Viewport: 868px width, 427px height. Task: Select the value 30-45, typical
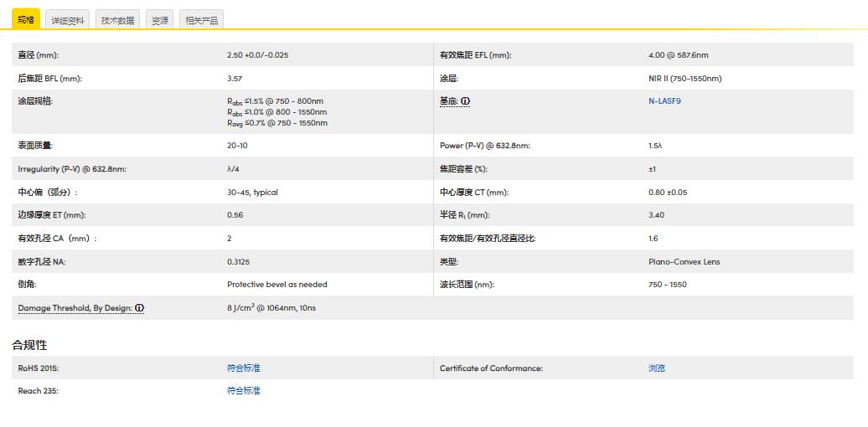pos(252,192)
